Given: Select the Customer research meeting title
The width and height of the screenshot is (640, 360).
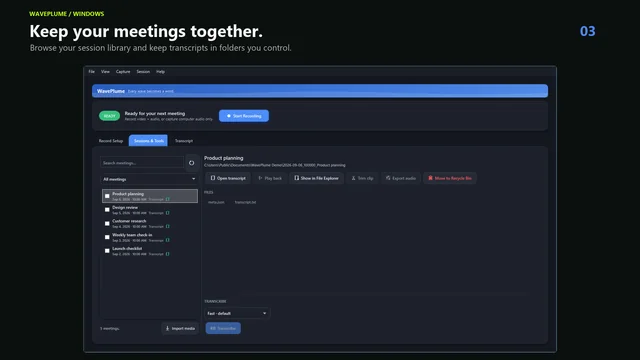Looking at the screenshot, I should coord(129,221).
